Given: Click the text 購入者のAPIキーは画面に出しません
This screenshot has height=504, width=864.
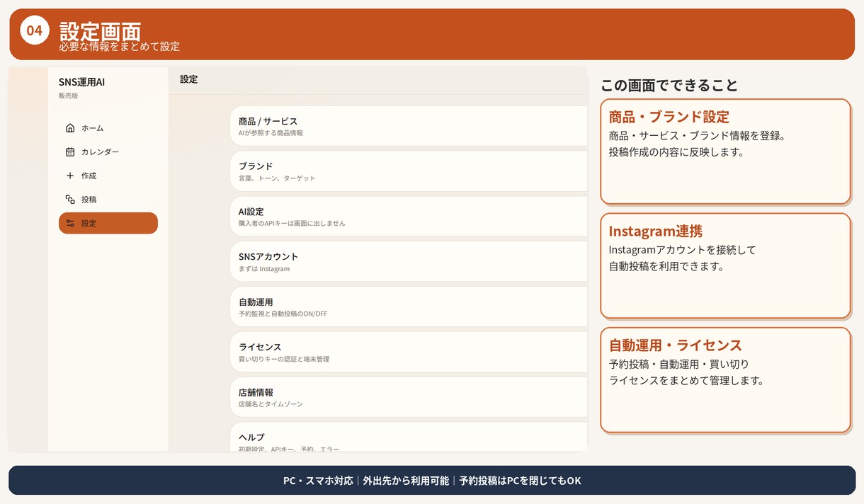Looking at the screenshot, I should pos(292,224).
